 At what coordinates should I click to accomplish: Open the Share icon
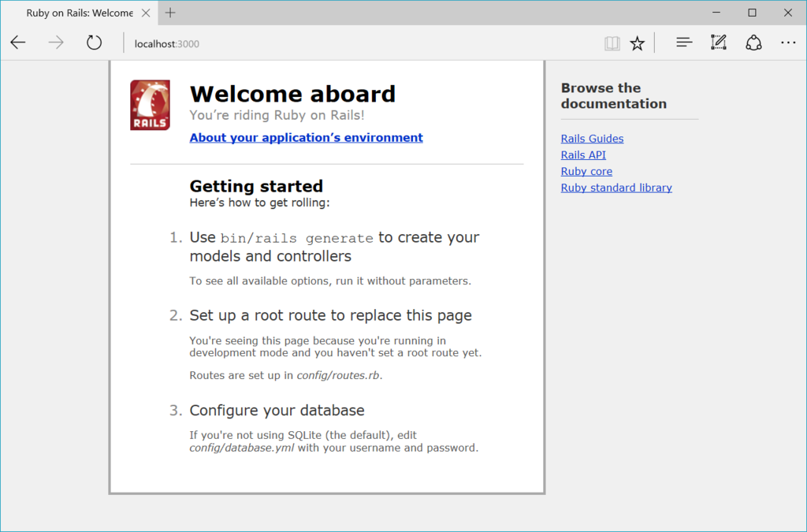[x=753, y=43]
